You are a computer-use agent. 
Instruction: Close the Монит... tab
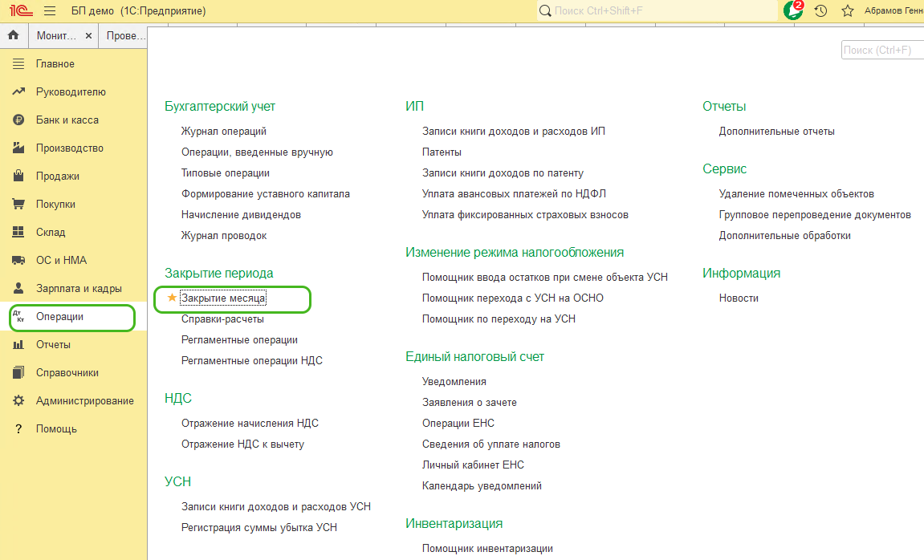tap(88, 36)
